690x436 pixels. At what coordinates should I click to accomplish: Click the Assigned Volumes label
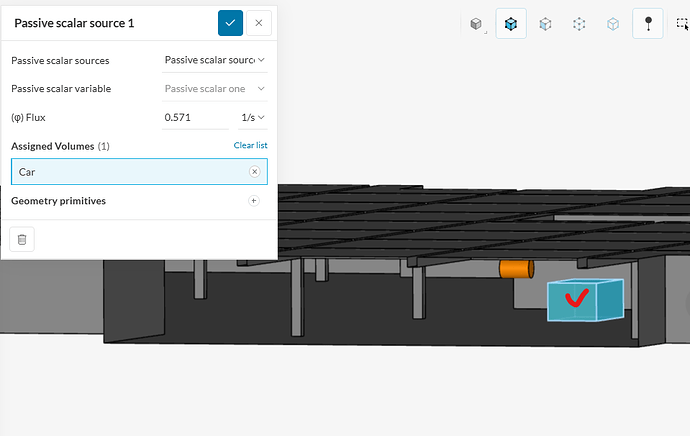[x=53, y=146]
